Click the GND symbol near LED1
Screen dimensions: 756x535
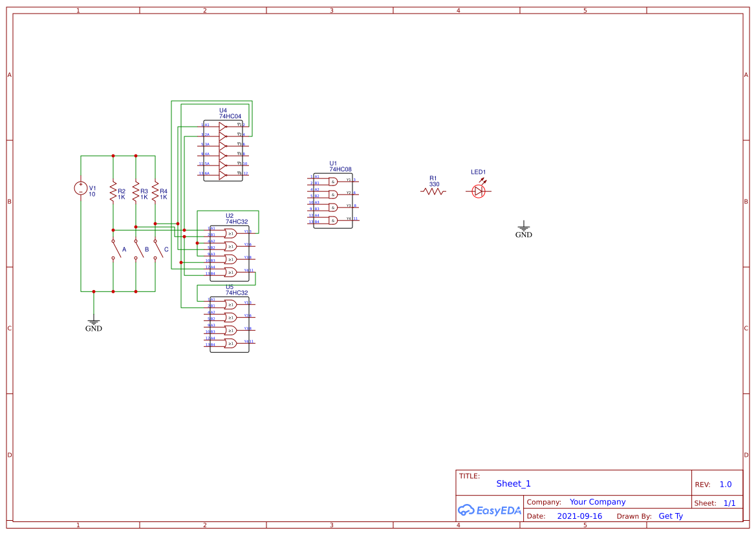coord(524,227)
